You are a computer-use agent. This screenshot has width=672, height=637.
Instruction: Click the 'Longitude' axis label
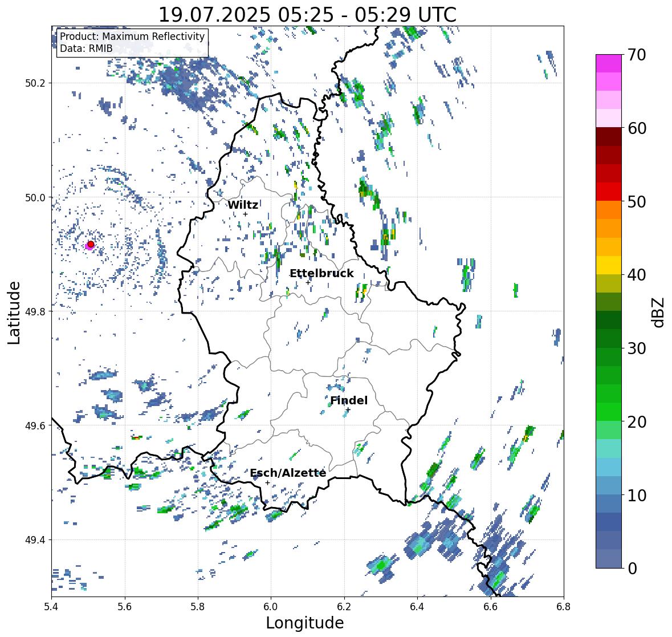click(x=305, y=623)
